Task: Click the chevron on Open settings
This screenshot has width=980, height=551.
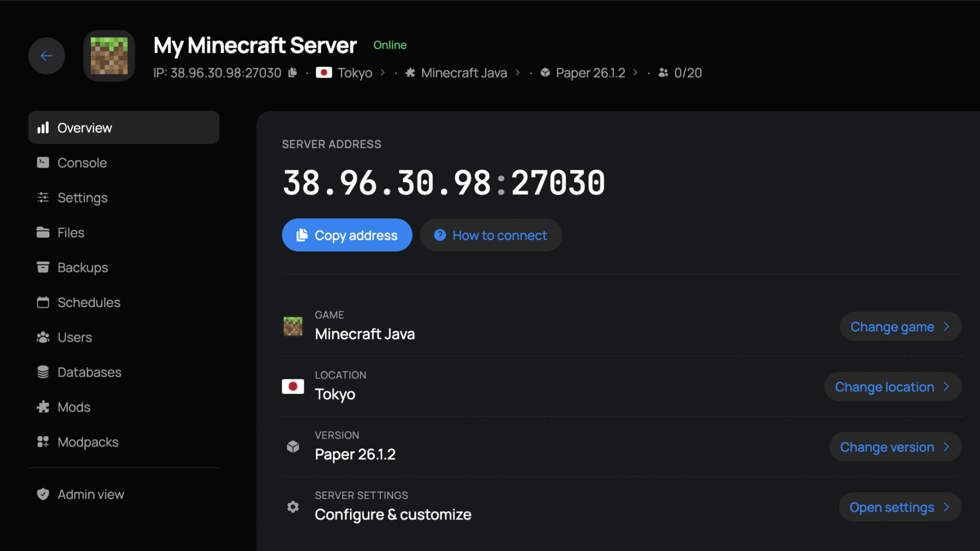Action: [947, 507]
